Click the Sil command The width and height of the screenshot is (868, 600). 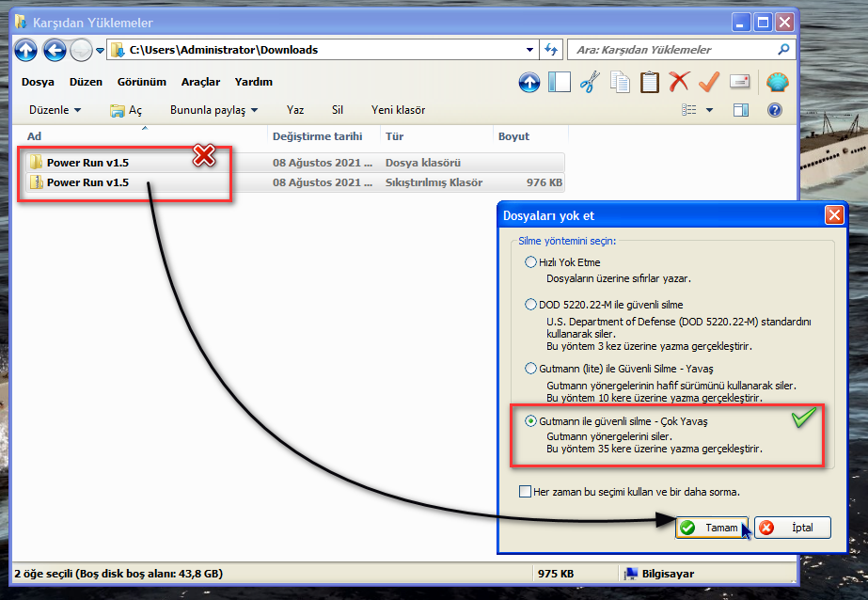pos(338,110)
